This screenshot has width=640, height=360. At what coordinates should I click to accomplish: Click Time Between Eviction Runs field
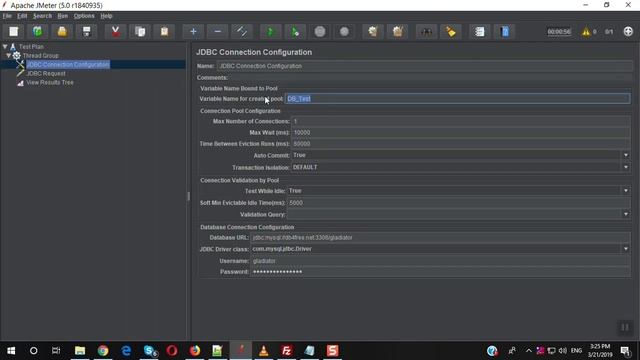click(x=461, y=144)
